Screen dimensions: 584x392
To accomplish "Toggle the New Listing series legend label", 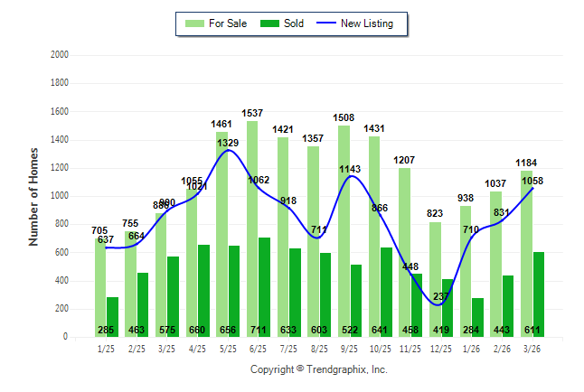I will coord(367,23).
